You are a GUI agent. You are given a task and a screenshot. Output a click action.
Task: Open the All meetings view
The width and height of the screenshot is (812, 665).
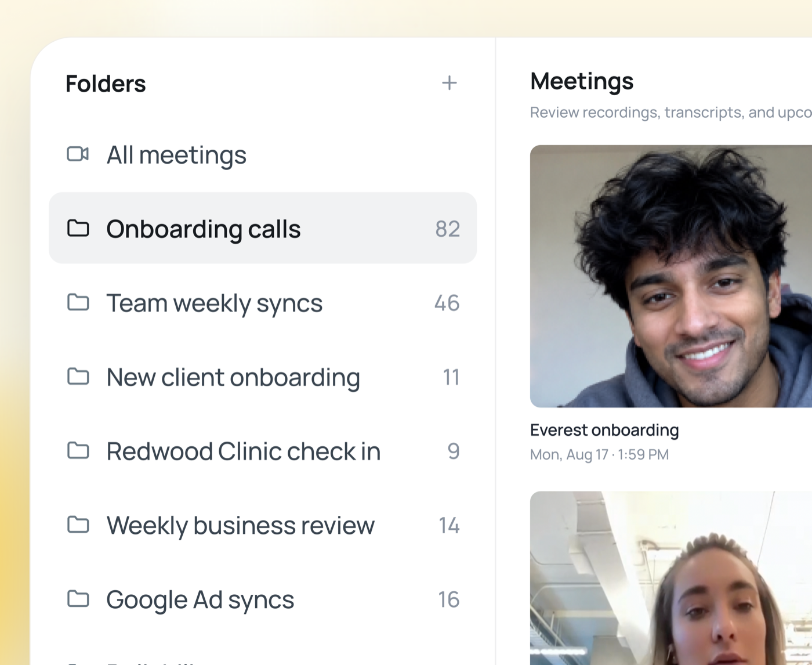(x=263, y=154)
